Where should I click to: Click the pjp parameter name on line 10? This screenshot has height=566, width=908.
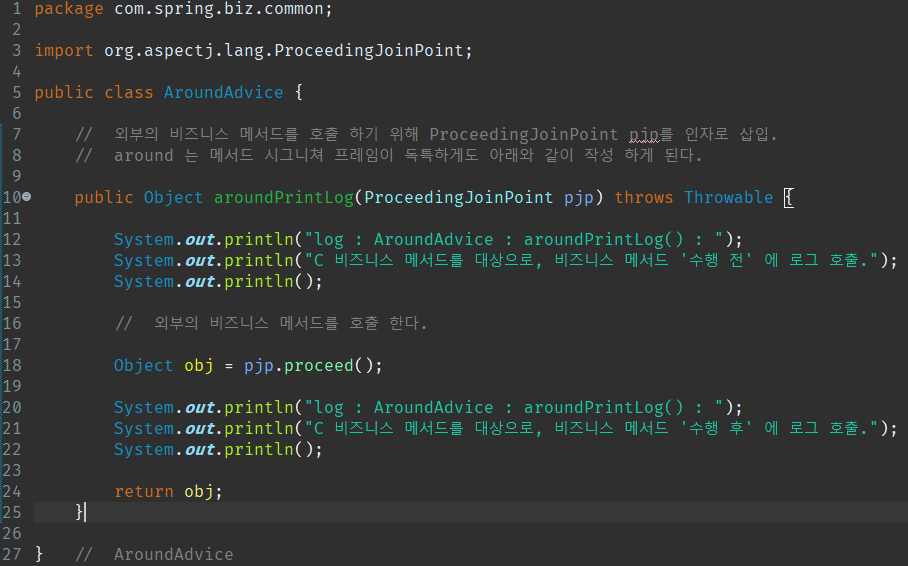[x=579, y=198]
